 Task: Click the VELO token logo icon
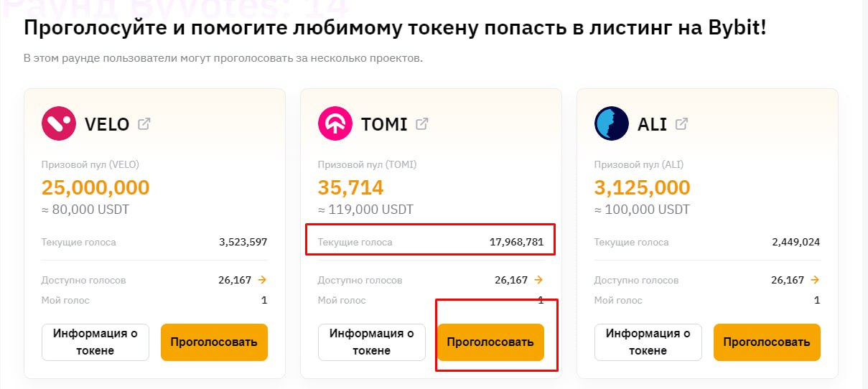point(59,124)
